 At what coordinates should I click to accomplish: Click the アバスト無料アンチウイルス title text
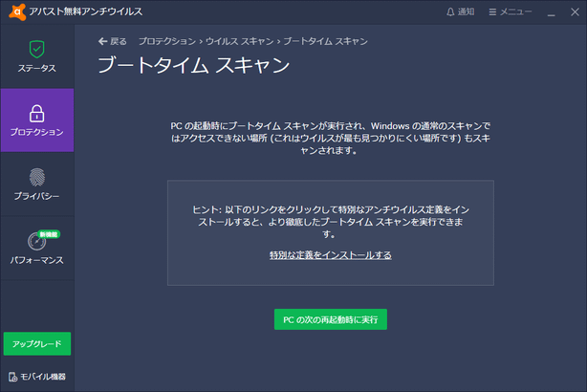click(86, 11)
